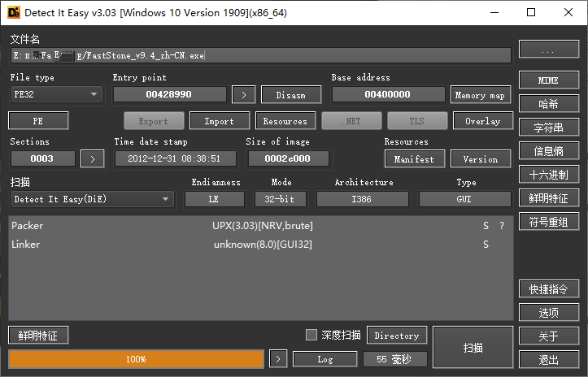This screenshot has width=588, height=377.
Task: Click the 100% progress bar
Action: (136, 358)
